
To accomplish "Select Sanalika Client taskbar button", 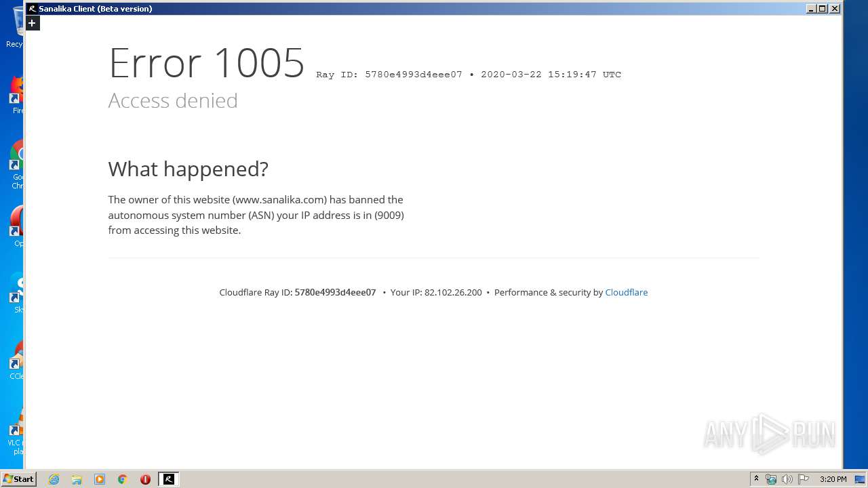I will (x=168, y=479).
